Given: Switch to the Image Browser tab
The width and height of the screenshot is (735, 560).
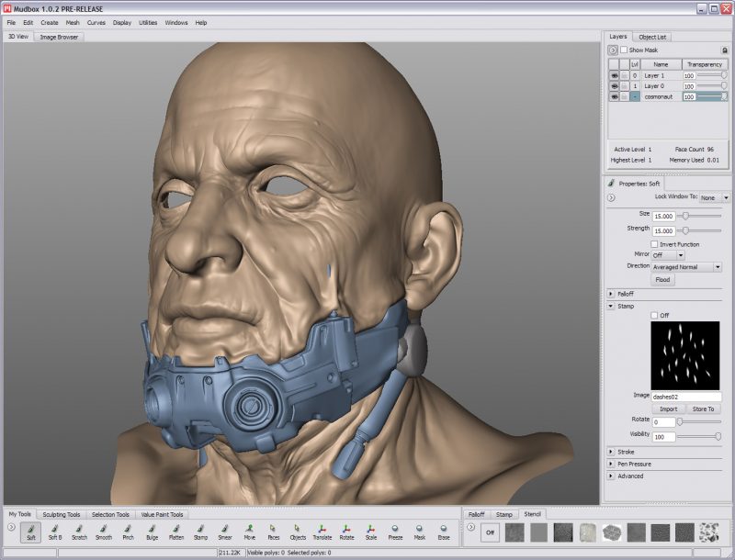Looking at the screenshot, I should click(x=61, y=37).
